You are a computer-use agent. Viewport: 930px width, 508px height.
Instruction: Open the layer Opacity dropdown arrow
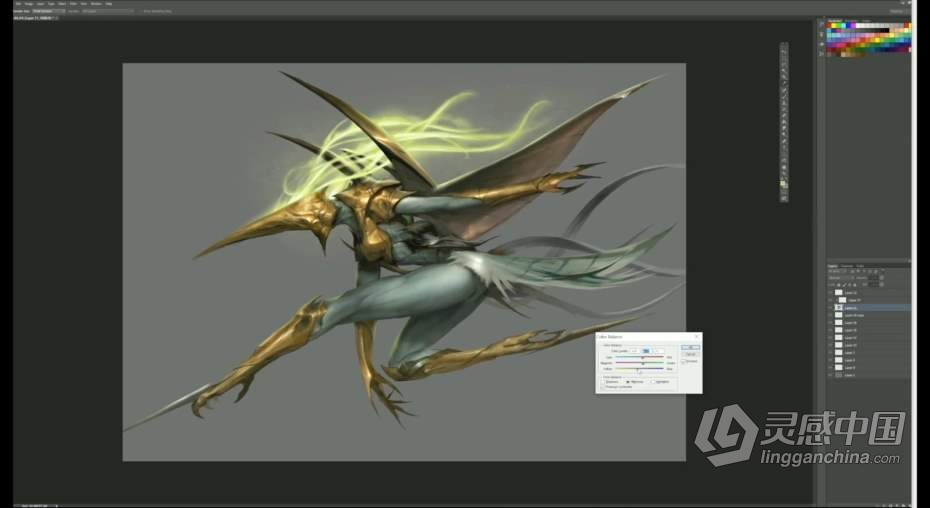882,278
